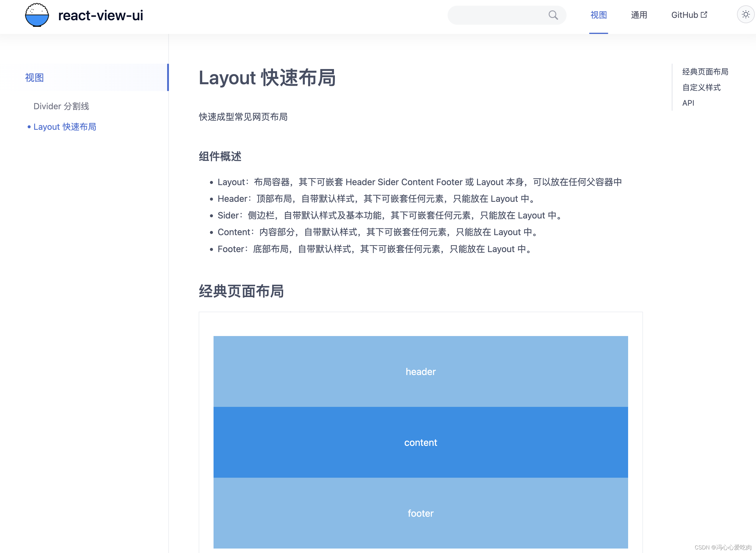This screenshot has width=756, height=553.
Task: Click the rice bowl logo icon
Action: tap(37, 15)
